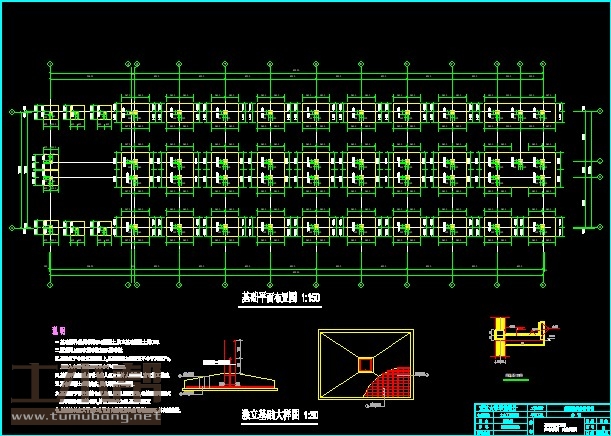The image size is (611, 436).
Task: Select the magenta 说明 notes heading
Action: [57, 329]
